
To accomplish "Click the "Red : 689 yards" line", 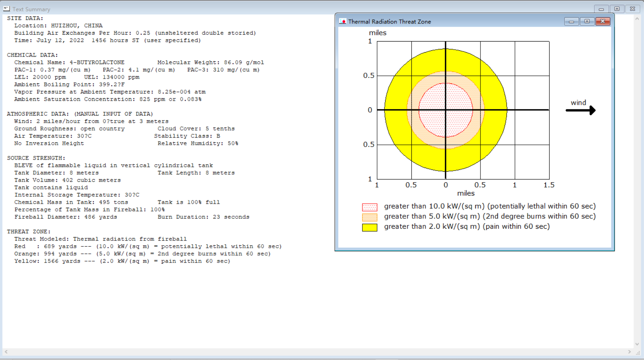I will point(148,246).
